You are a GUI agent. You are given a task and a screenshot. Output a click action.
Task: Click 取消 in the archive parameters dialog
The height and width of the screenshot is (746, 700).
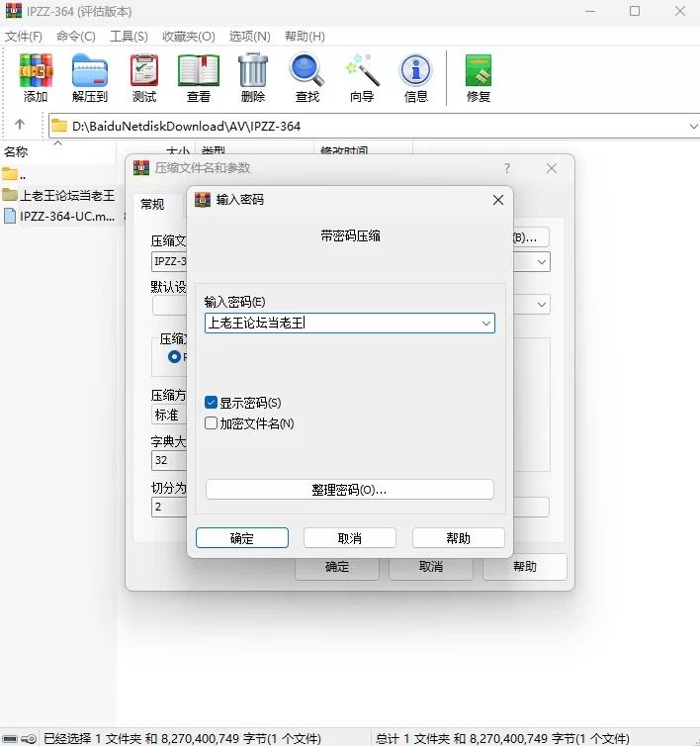pos(430,567)
